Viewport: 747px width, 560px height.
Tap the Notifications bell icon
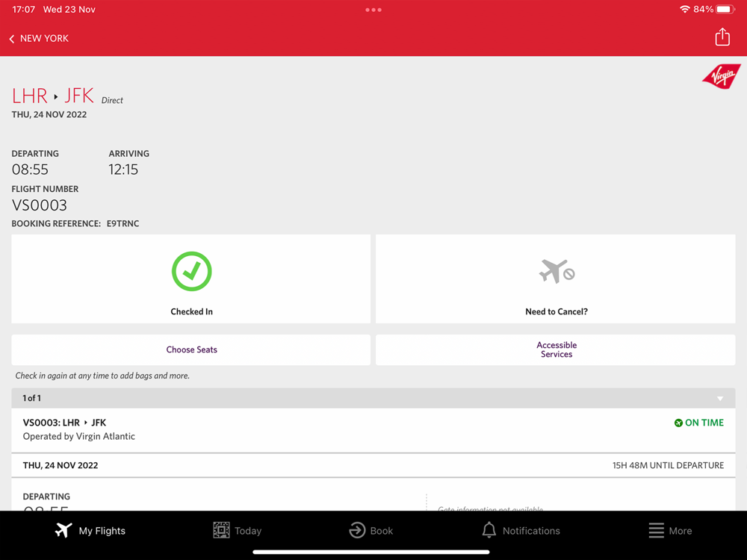tap(489, 530)
